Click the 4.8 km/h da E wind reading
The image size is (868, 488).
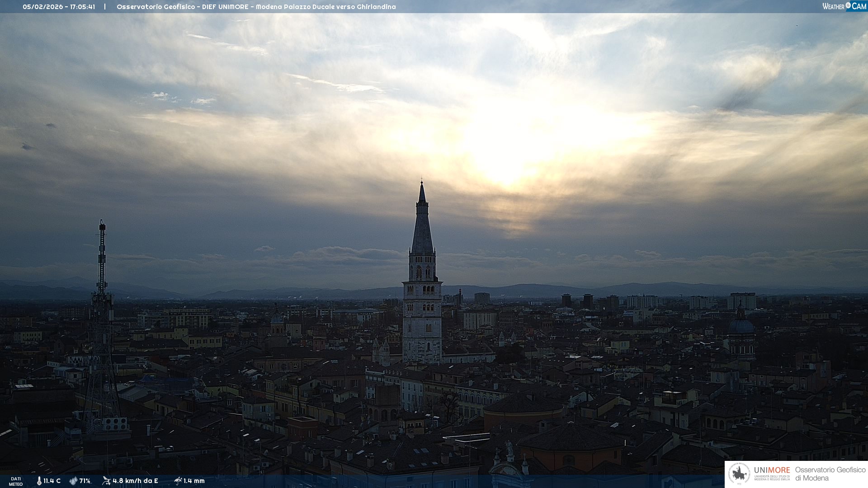click(135, 481)
